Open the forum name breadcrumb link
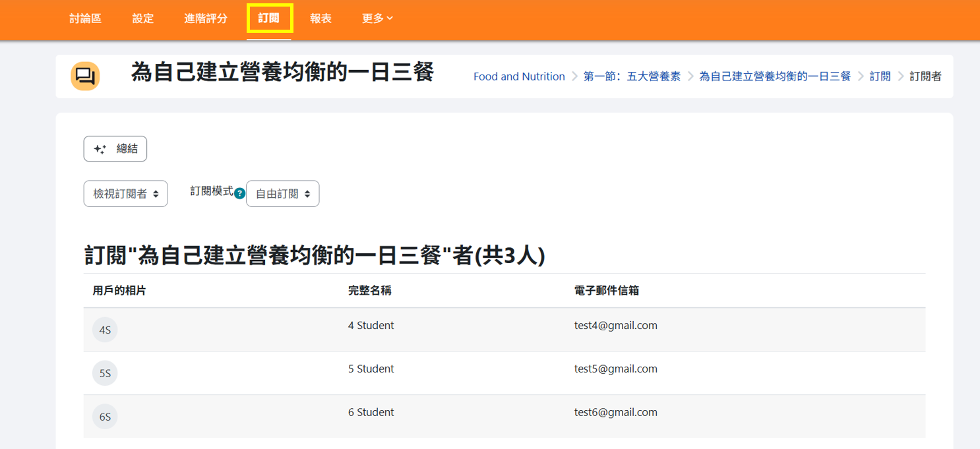The image size is (980, 449). pos(775,76)
